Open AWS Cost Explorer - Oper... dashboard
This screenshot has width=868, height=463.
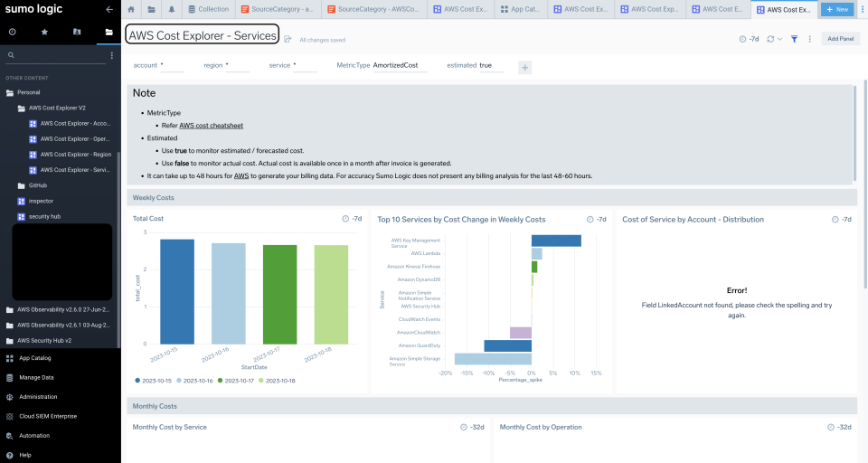70,139
